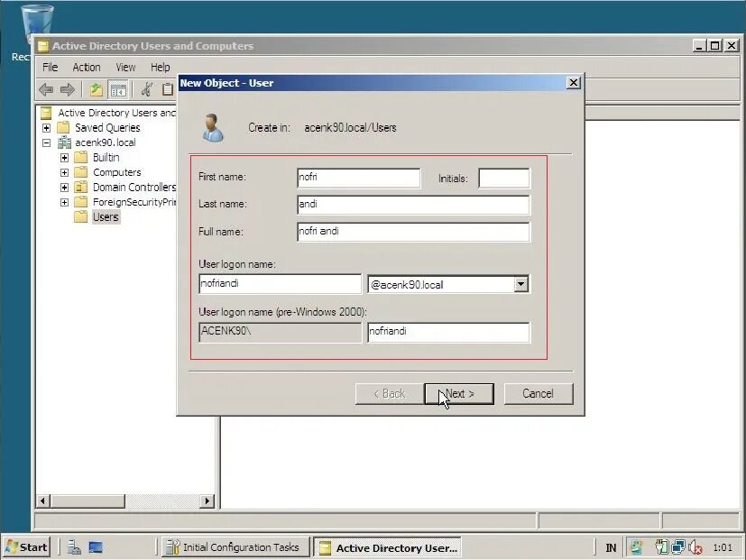The image size is (746, 560).
Task: Expand the Computers container
Action: [65, 172]
